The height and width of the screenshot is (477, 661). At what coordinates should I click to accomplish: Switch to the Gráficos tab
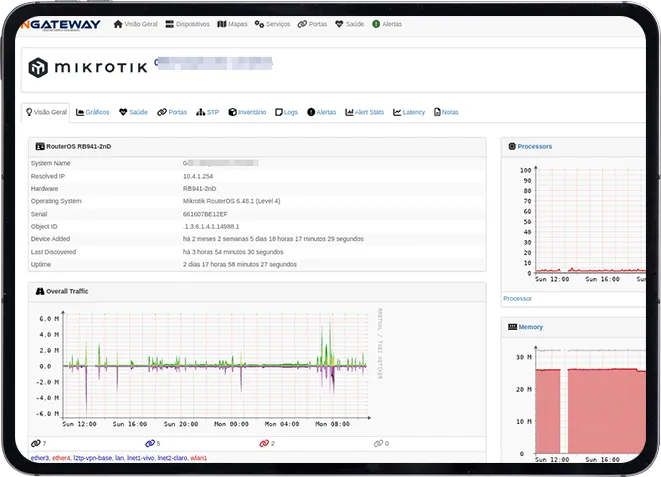pos(93,113)
